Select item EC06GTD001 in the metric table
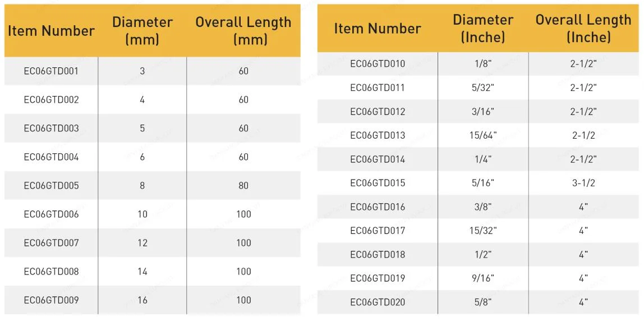 (x=52, y=71)
